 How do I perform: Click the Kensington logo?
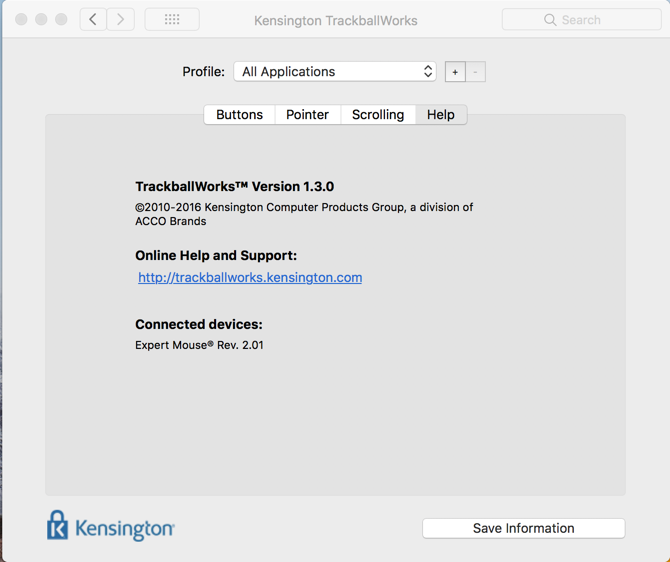click(x=111, y=526)
